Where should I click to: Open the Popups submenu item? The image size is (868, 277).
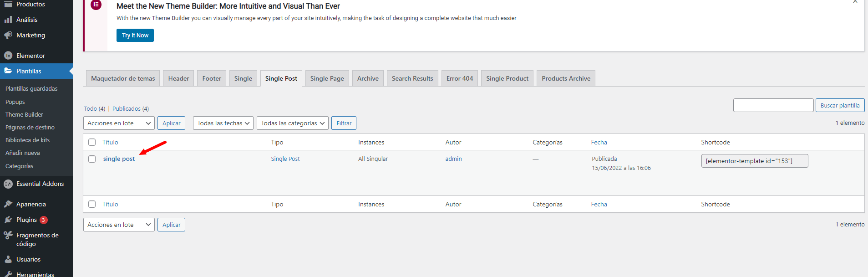pos(15,102)
